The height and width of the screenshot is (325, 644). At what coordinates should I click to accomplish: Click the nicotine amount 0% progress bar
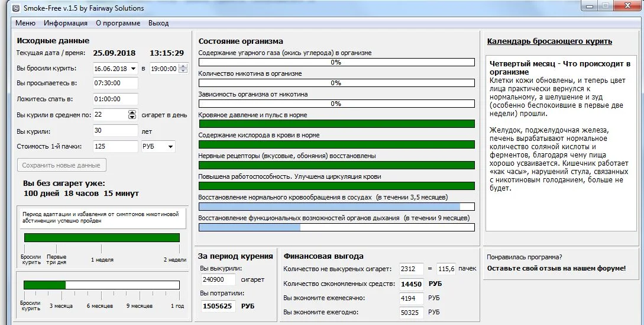coord(336,83)
